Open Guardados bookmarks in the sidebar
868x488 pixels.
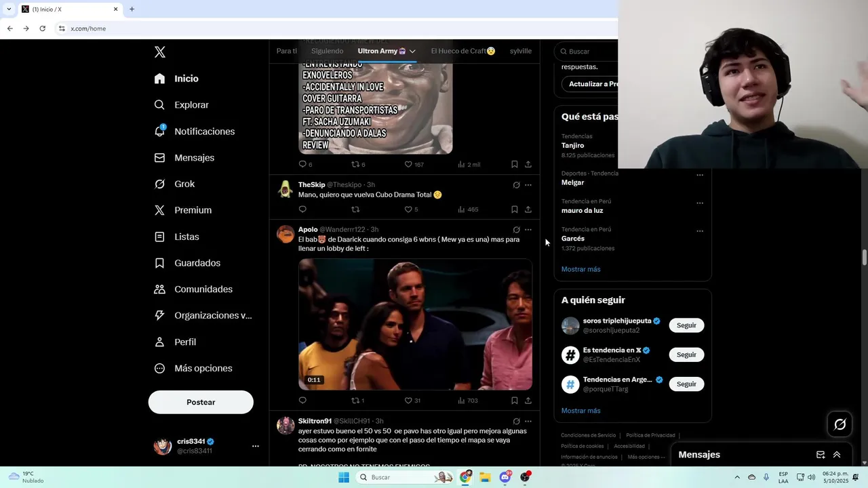point(187,263)
